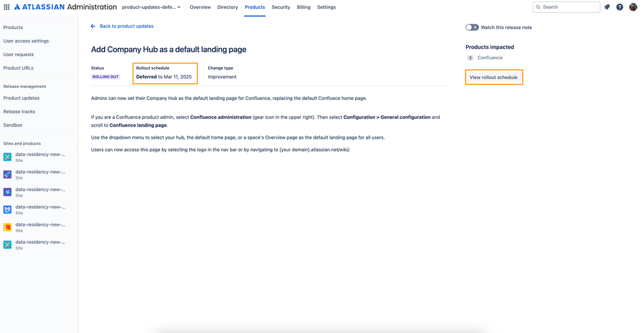Click the Atlassian Administration logo

[66, 7]
